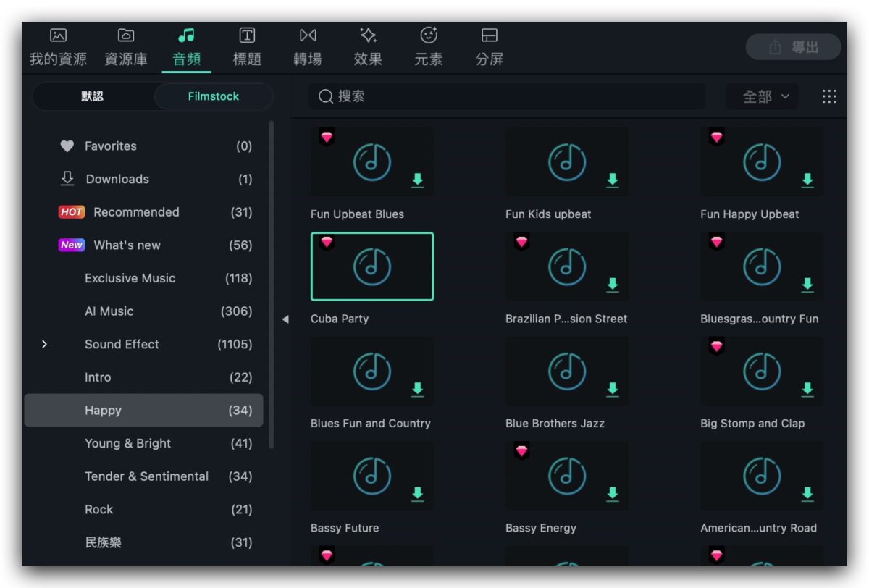Download the Fun Kids upbeat track
Viewport: 869px width, 588px height.
613,180
